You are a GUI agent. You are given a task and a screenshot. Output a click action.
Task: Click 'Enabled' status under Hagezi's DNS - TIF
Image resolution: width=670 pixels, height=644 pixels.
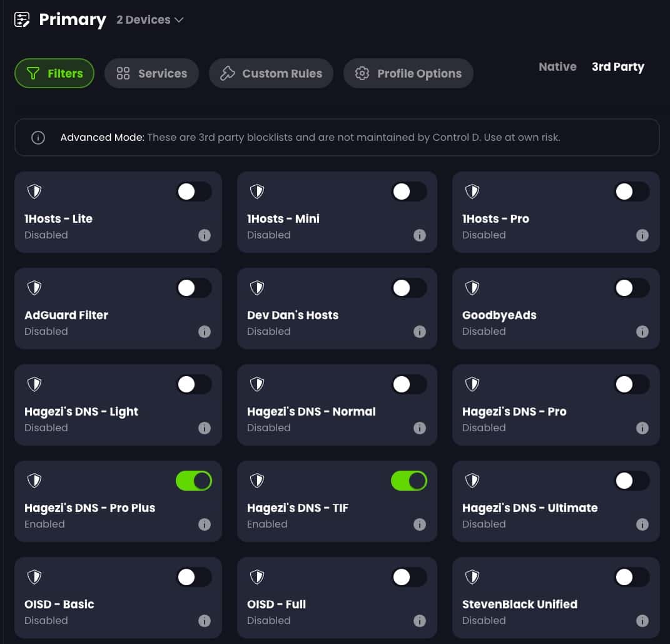coord(267,524)
